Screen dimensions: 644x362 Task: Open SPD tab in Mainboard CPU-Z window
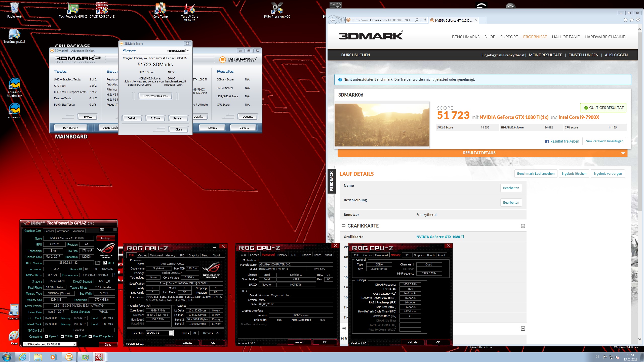pyautogui.click(x=294, y=255)
